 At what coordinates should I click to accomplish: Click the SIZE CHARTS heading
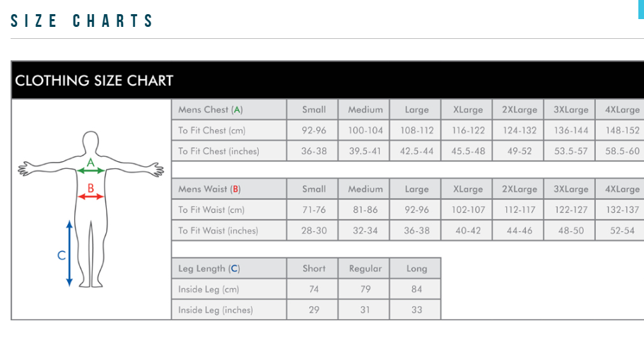(82, 21)
